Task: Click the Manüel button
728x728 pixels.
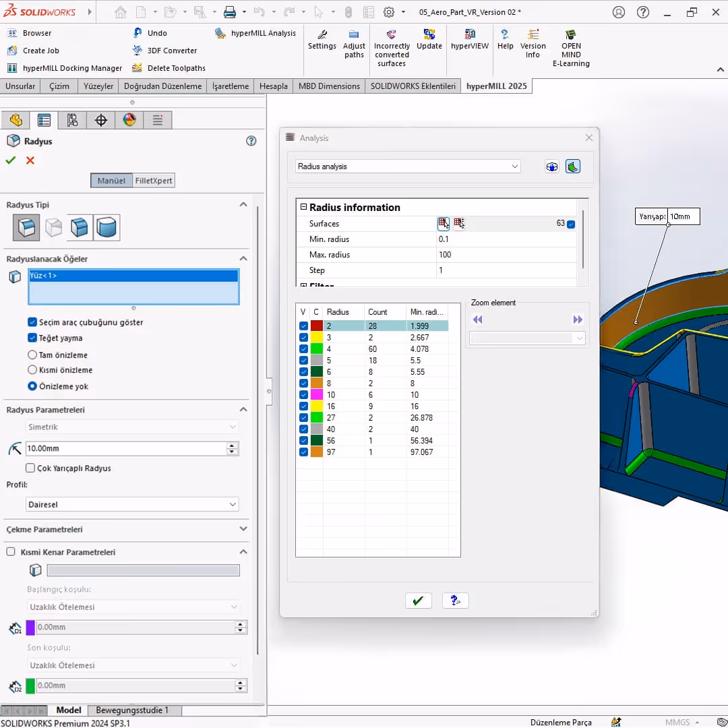Action: click(x=111, y=181)
